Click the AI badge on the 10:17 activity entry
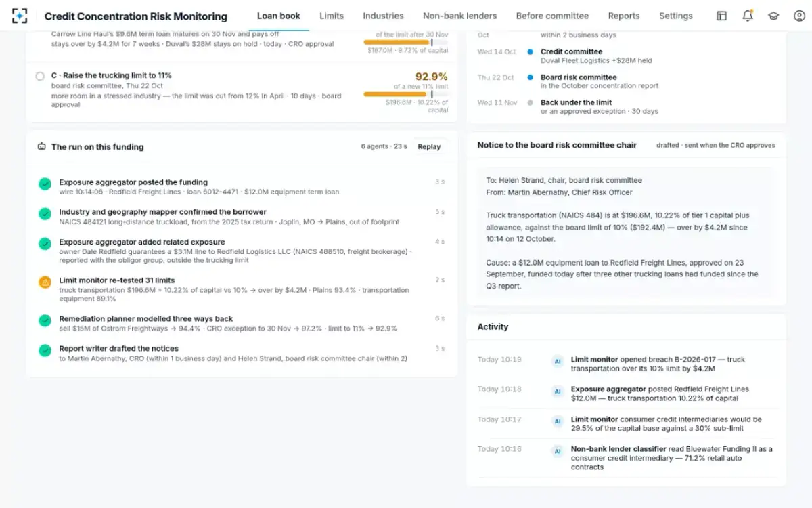Image resolution: width=812 pixels, height=508 pixels. (x=558, y=421)
